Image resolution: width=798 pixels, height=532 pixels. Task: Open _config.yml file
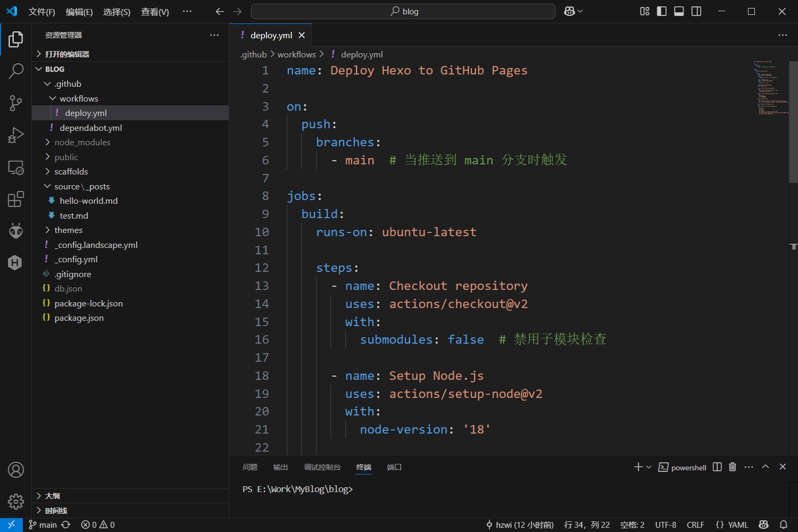tap(130, 259)
